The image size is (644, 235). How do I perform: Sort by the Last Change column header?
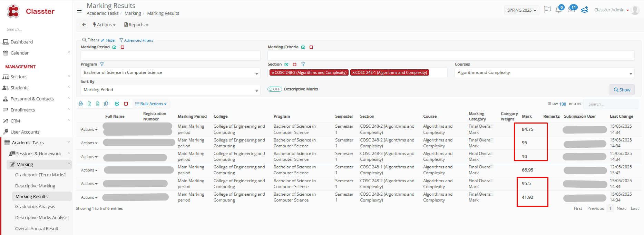click(622, 117)
